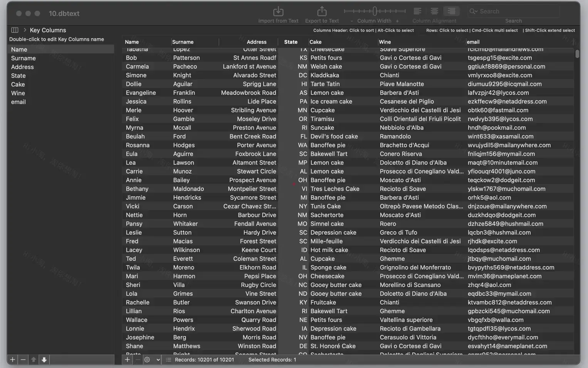Screen dimensions: 588x368
Task: Expand the chevron beside Key Columns breadcrumb
Action: coord(25,30)
